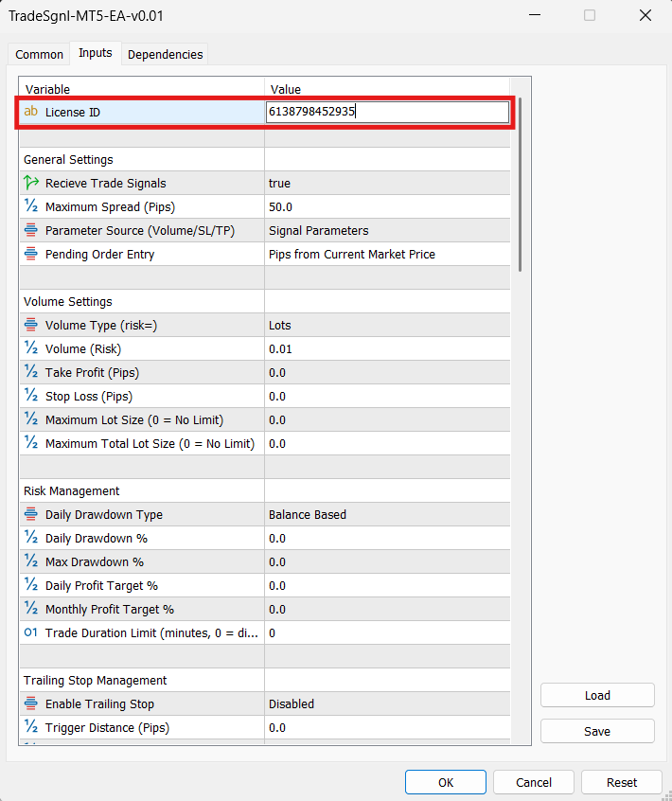The image size is (672, 801).
Task: Click the integer icon for Trade Duration Limit
Action: coord(31,632)
